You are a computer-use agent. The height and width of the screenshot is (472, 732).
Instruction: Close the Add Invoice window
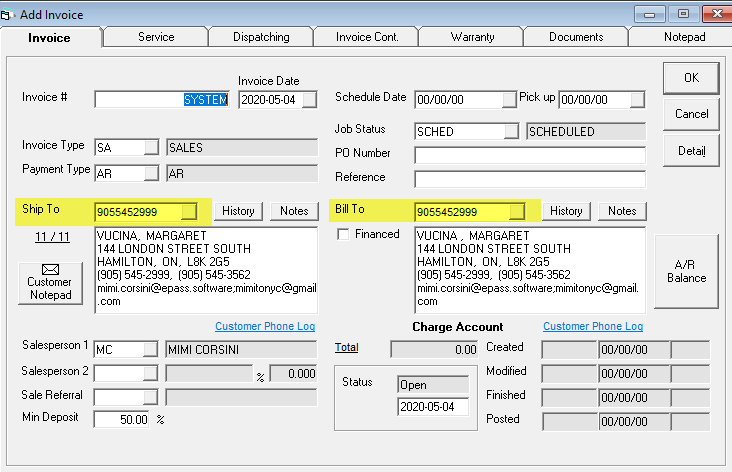[x=717, y=14]
